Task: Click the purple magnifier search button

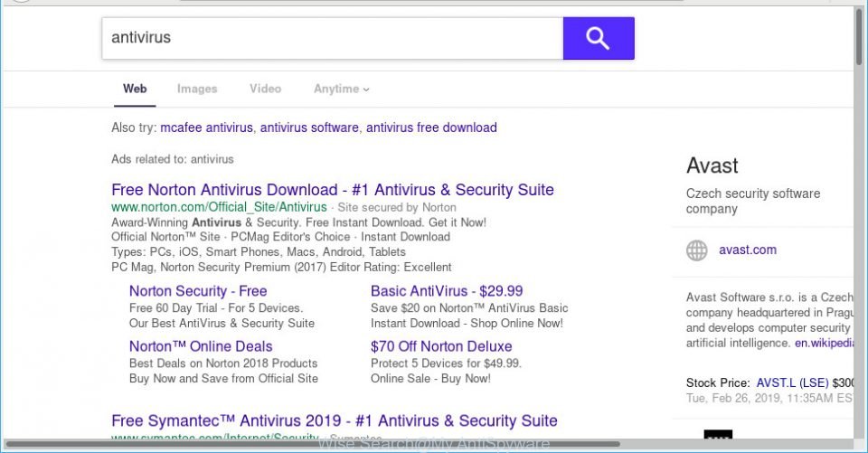Action: (x=599, y=38)
